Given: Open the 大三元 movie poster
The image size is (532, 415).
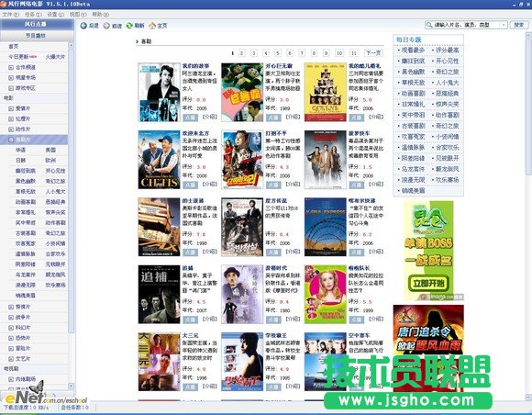Looking at the screenshot, I should tap(159, 362).
